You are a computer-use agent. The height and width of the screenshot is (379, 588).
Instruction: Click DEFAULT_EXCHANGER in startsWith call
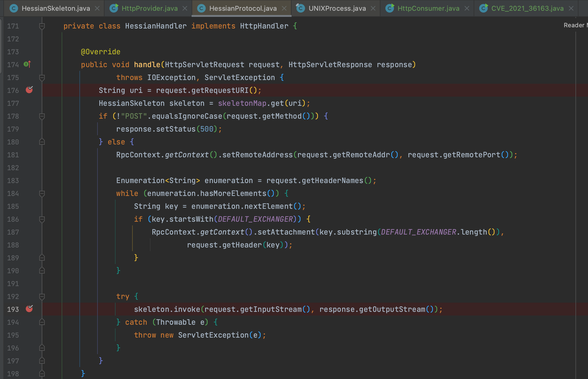coord(255,219)
